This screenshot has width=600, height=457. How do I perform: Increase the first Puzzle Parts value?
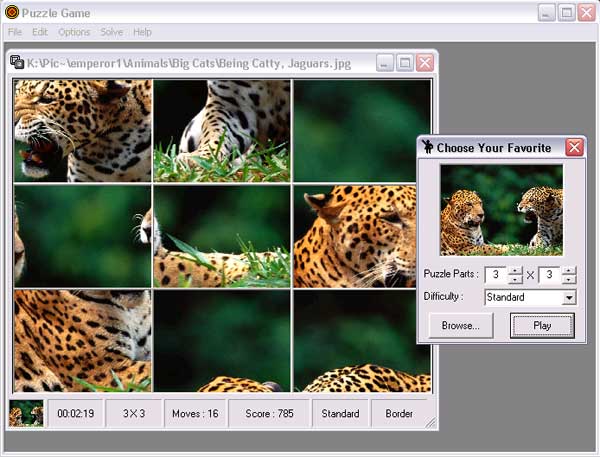(x=516, y=270)
